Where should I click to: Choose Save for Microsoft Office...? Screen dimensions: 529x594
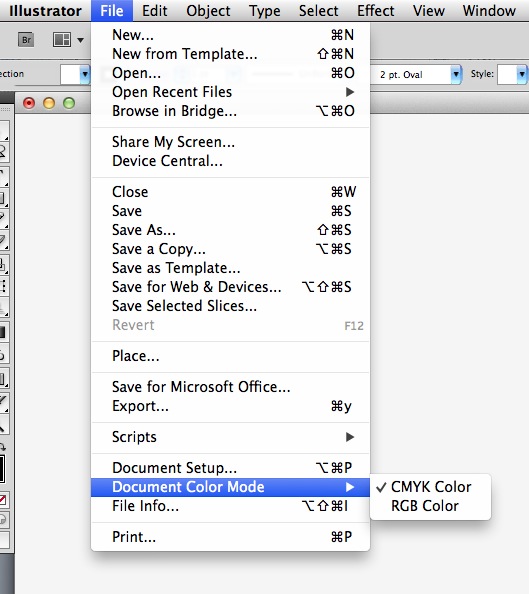(x=230, y=387)
